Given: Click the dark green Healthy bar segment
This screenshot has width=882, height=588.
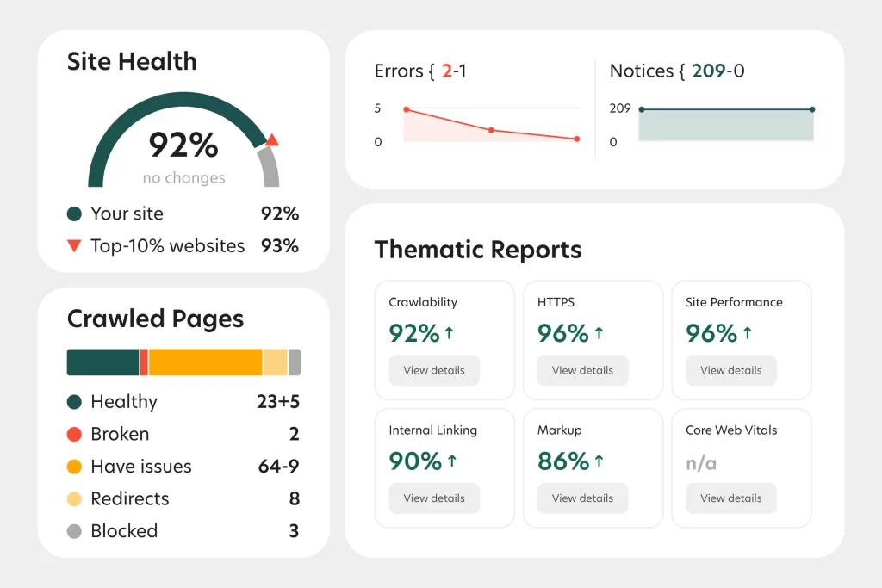Looking at the screenshot, I should tap(102, 362).
